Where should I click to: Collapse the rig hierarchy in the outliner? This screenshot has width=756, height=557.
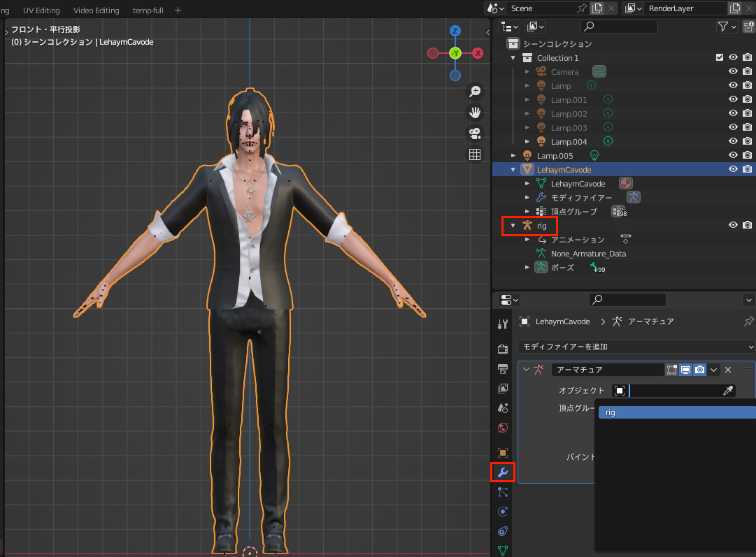click(x=513, y=226)
